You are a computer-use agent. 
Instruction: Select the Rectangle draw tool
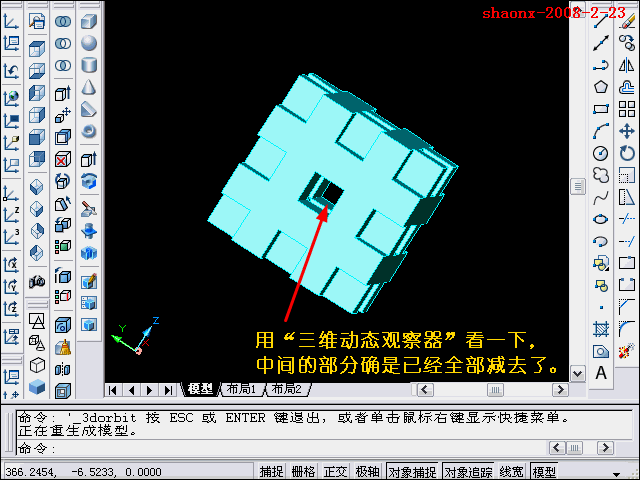coord(600,109)
